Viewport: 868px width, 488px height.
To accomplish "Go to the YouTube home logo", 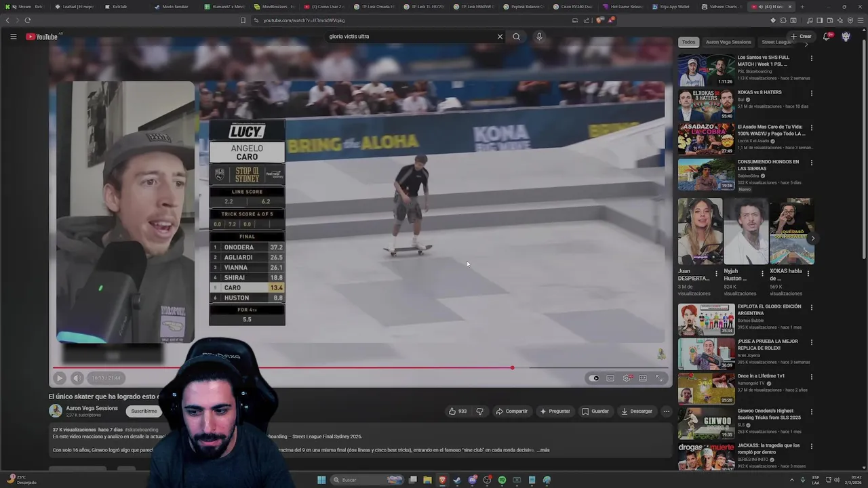I will [x=42, y=37].
